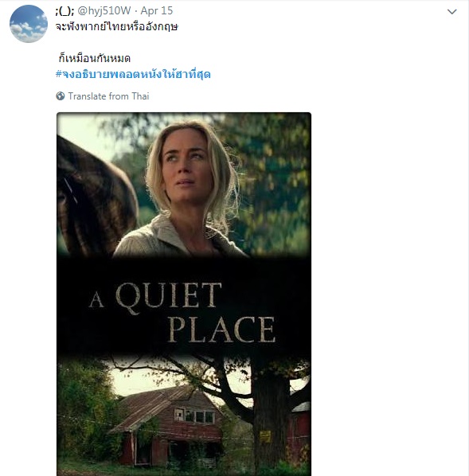This screenshot has width=469, height=476.
Task: Click the globe icon beside Translate
Action: 61,96
